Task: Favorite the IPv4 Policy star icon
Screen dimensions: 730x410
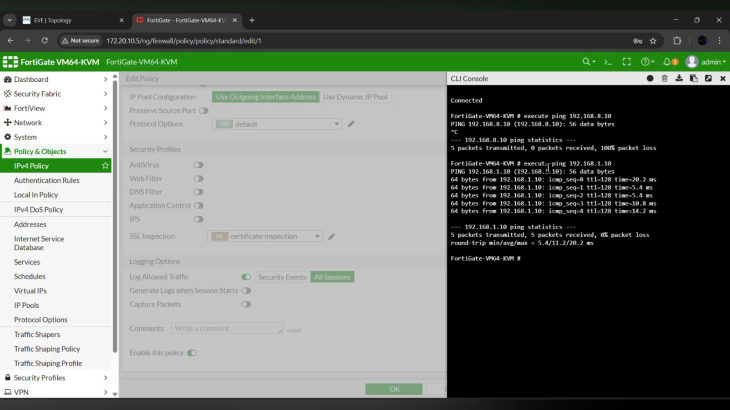Action: (105, 166)
